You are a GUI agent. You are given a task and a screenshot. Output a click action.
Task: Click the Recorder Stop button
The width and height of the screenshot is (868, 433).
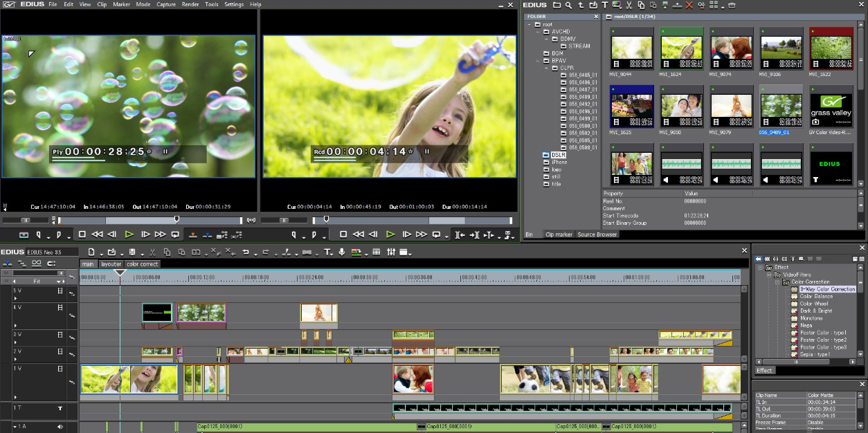tap(343, 234)
